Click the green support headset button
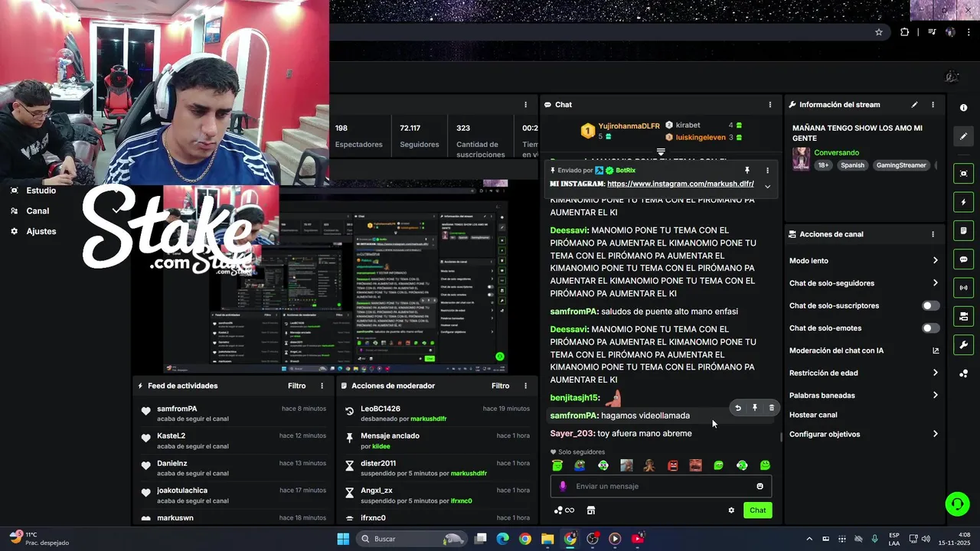 coord(957,504)
